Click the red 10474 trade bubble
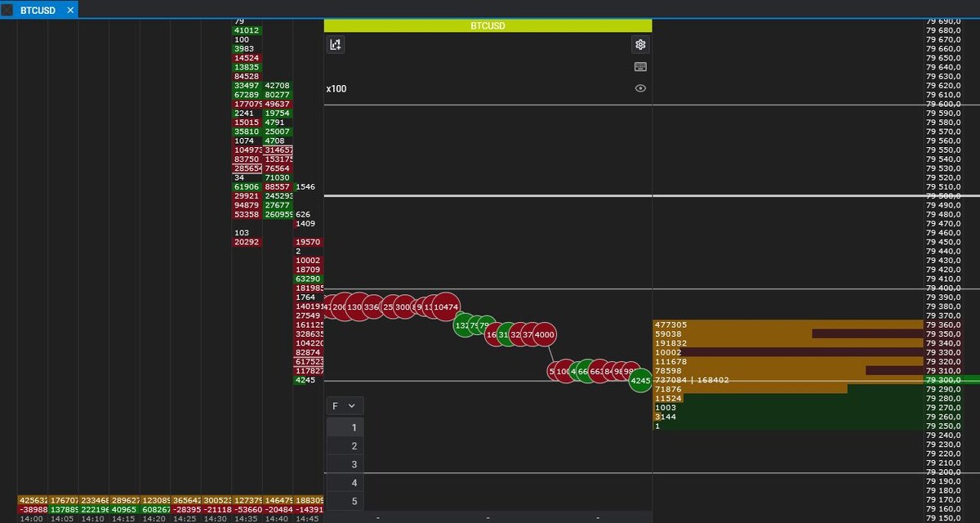980x523 pixels. pyautogui.click(x=446, y=307)
